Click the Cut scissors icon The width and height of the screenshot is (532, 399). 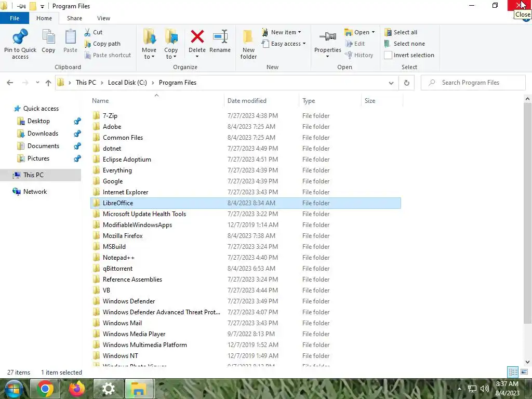[87, 32]
